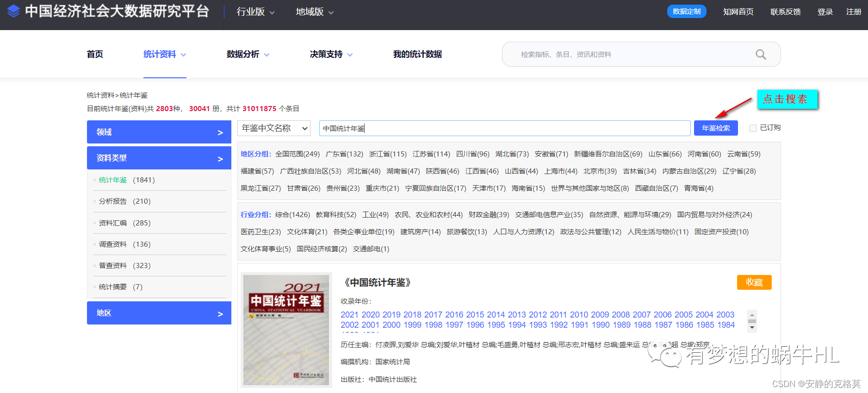Viewport: 868px width, 393px height.
Task: Filter industry by 教育科技(52)
Action: 336,215
